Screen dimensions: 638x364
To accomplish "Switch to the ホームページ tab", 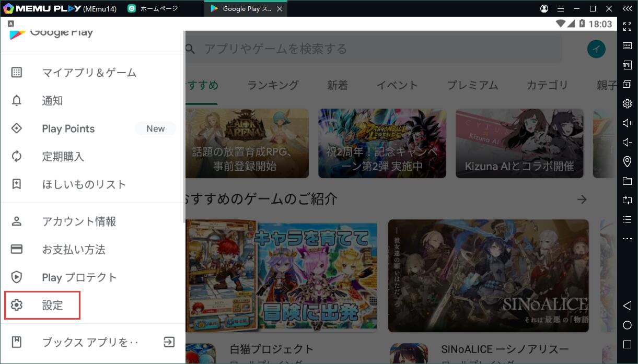I will (x=159, y=9).
